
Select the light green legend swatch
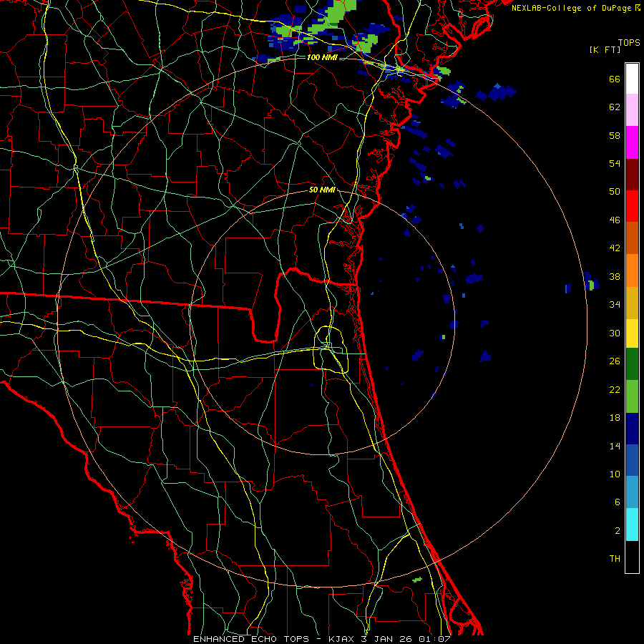632,396
